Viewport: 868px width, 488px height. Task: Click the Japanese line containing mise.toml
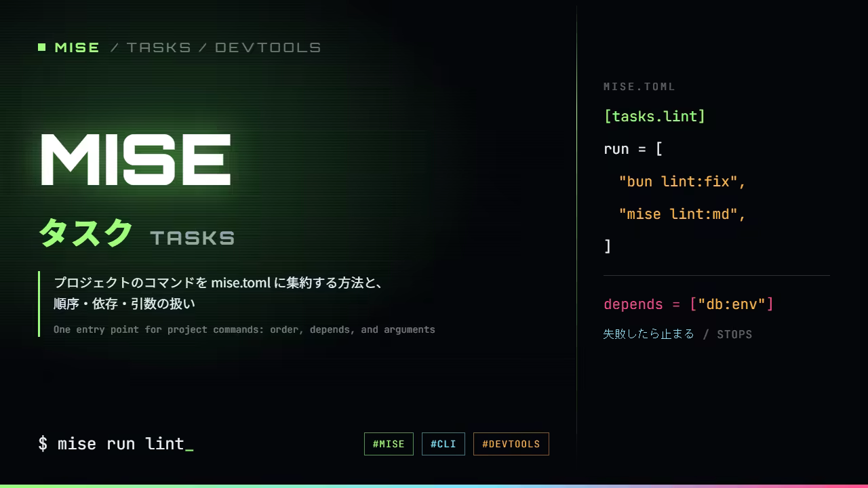pos(218,282)
